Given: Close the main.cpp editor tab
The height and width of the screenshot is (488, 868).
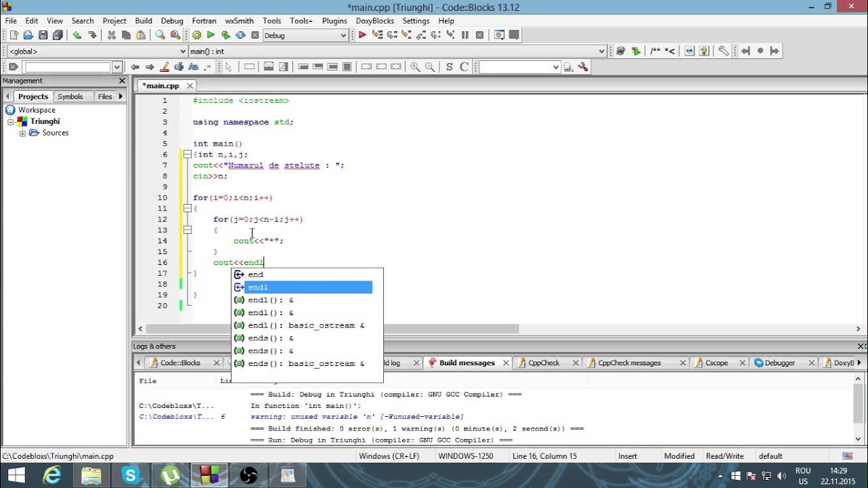Looking at the screenshot, I should pyautogui.click(x=190, y=86).
